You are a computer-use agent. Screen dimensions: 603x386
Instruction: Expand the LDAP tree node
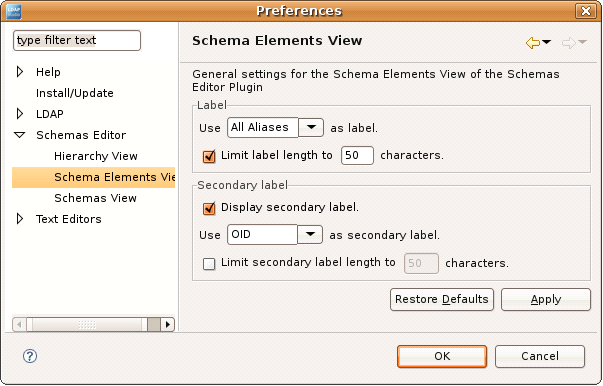pyautogui.click(x=20, y=114)
